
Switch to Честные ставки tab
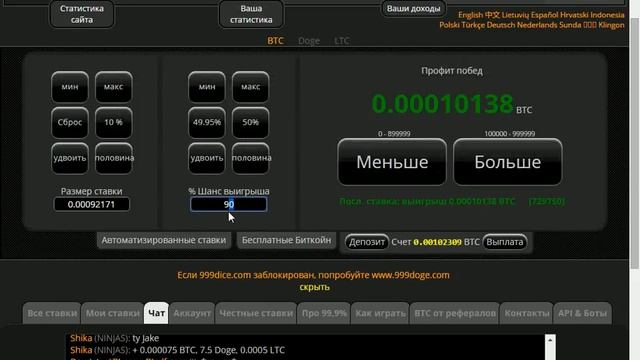(256, 313)
